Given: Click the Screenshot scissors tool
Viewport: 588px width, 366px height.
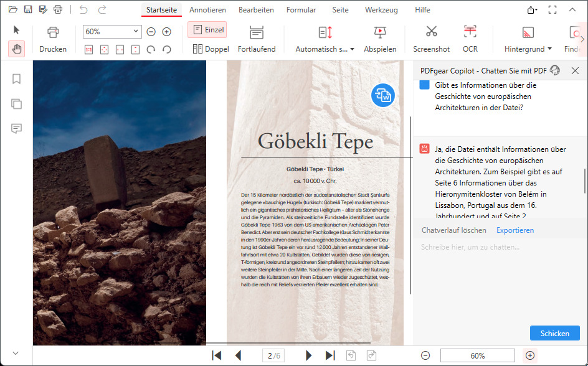Looking at the screenshot, I should [431, 39].
